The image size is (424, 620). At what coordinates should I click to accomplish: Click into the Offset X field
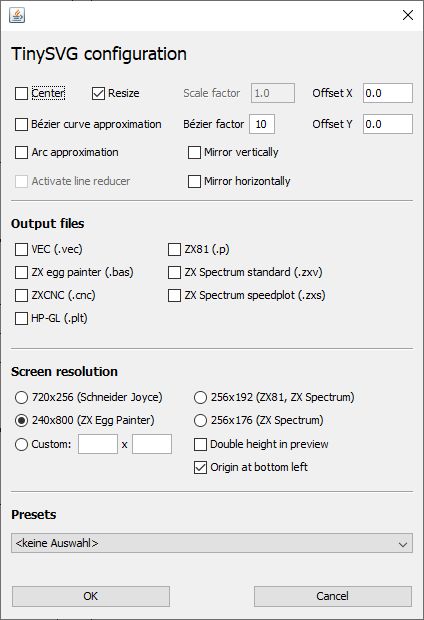coord(388,93)
